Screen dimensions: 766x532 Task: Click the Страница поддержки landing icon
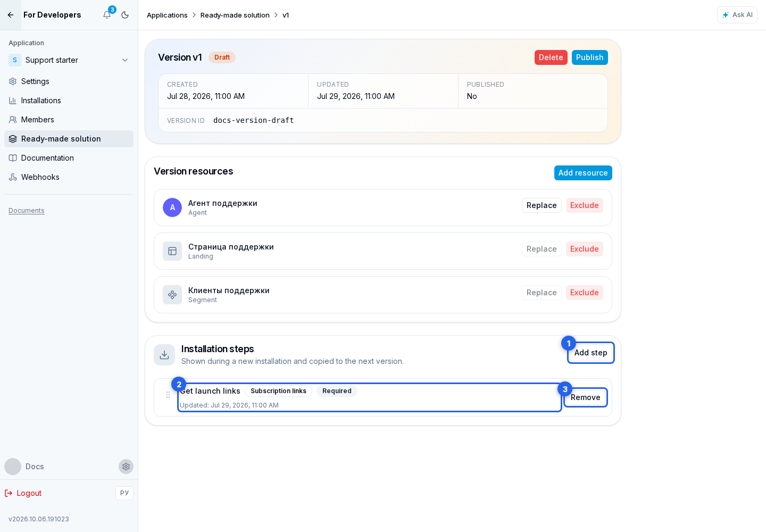[172, 251]
